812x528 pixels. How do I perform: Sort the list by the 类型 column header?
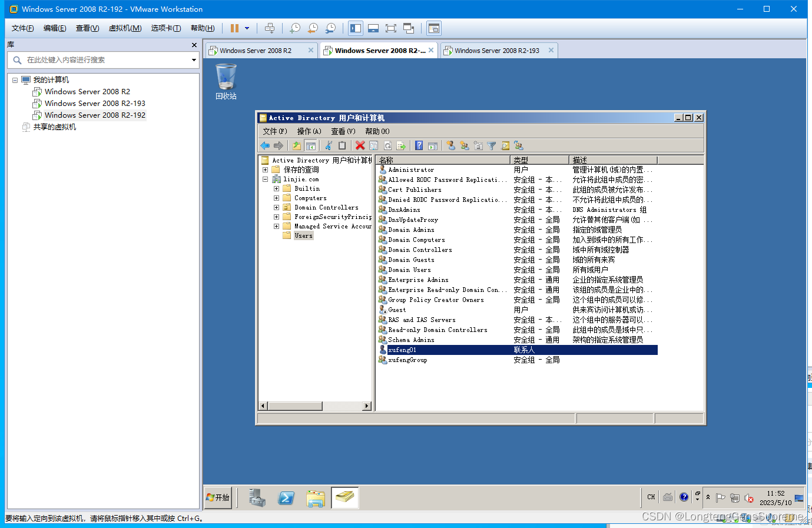click(x=539, y=160)
